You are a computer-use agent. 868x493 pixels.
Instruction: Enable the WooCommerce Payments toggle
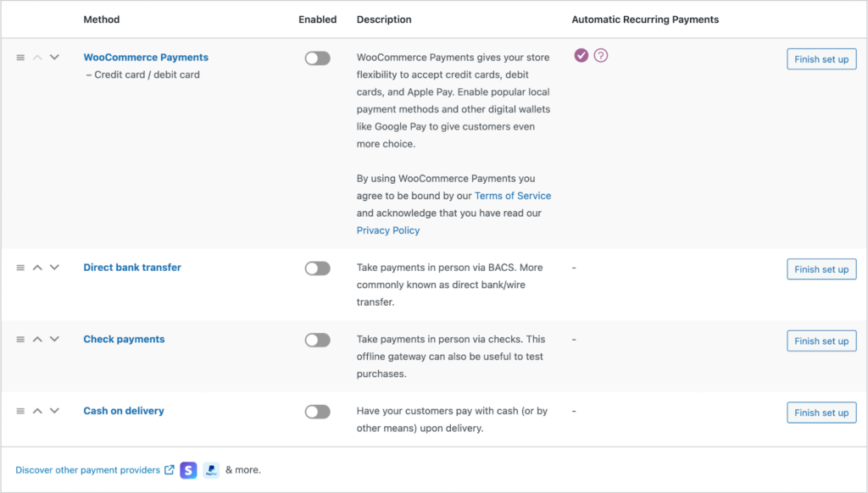(317, 58)
